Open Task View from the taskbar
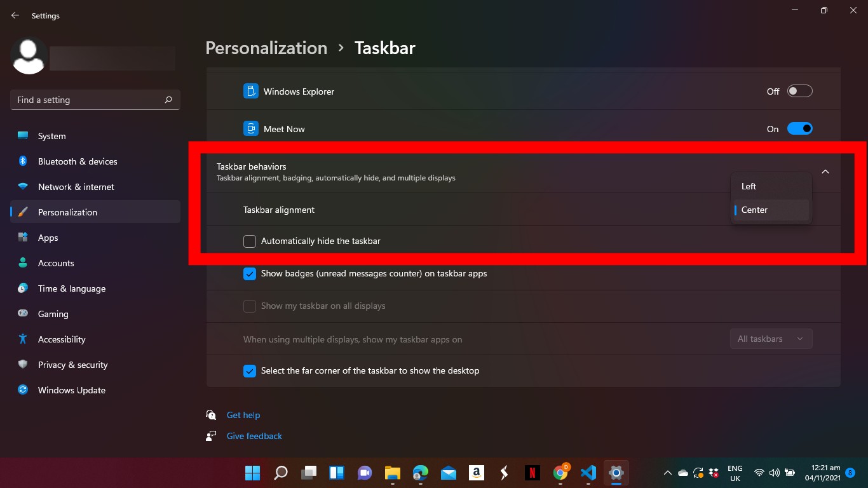Image resolution: width=868 pixels, height=488 pixels. point(309,473)
